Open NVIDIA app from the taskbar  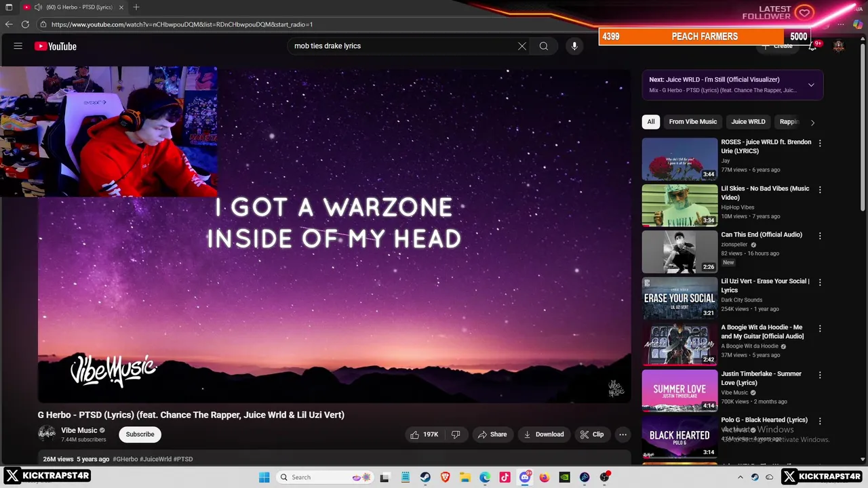click(x=564, y=477)
